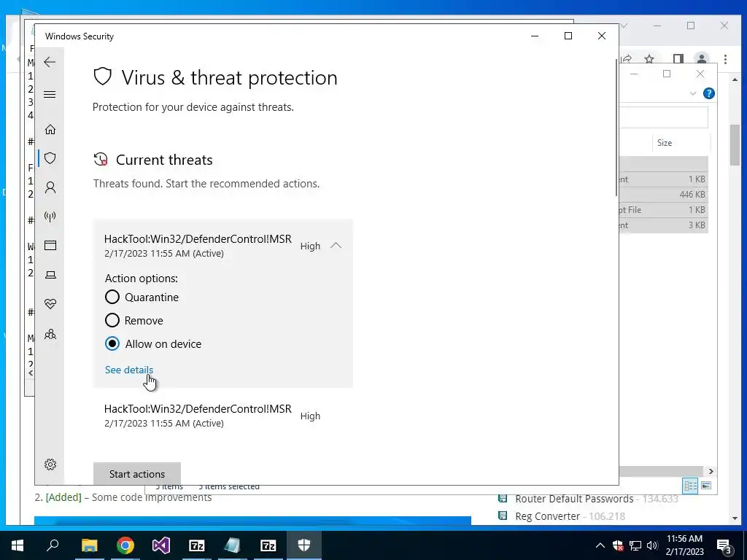747x560 pixels.
Task: Click the High severity label of second threat
Action: tap(310, 416)
